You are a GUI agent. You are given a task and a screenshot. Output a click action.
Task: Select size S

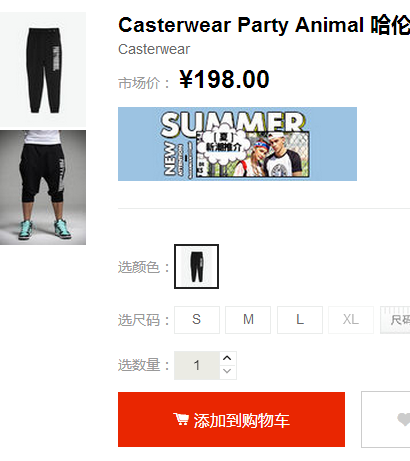pos(197,320)
